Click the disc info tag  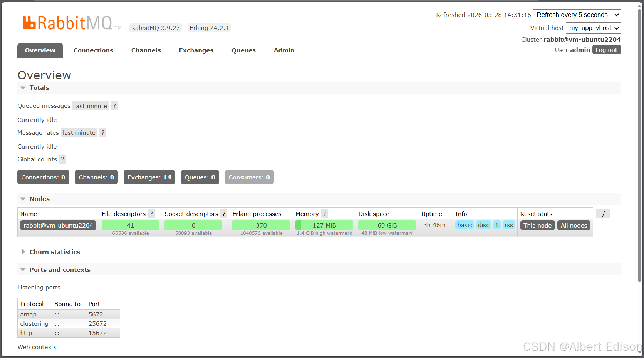pyautogui.click(x=483, y=225)
